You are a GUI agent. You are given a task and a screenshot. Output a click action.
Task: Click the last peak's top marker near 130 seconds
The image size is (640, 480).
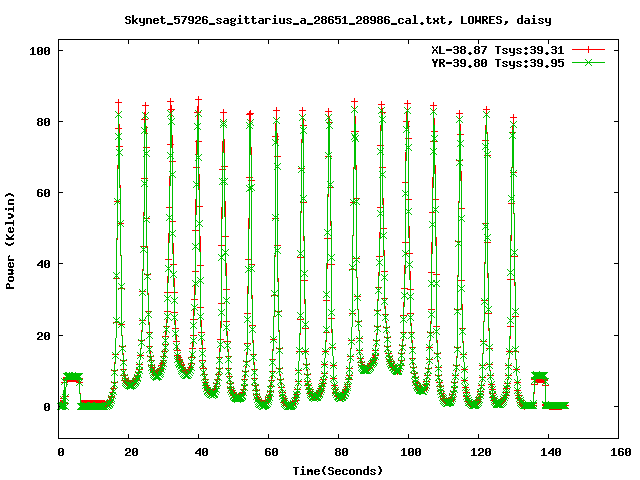[x=513, y=118]
